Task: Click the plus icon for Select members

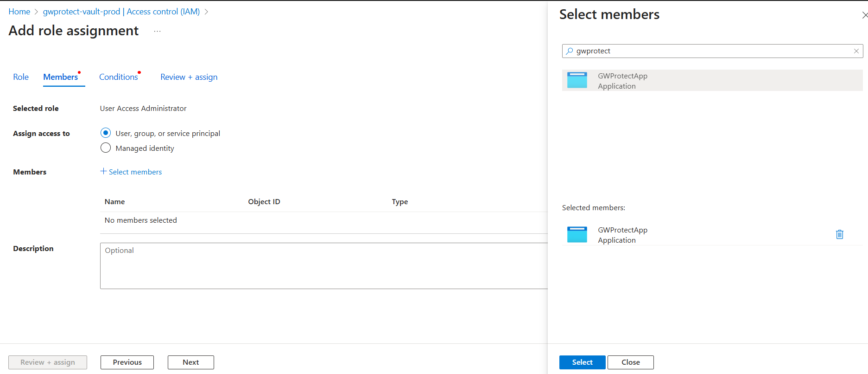Action: tap(103, 171)
